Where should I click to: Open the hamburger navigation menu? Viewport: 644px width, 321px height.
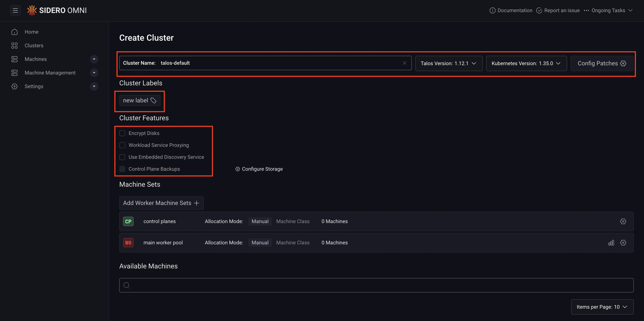(x=15, y=10)
